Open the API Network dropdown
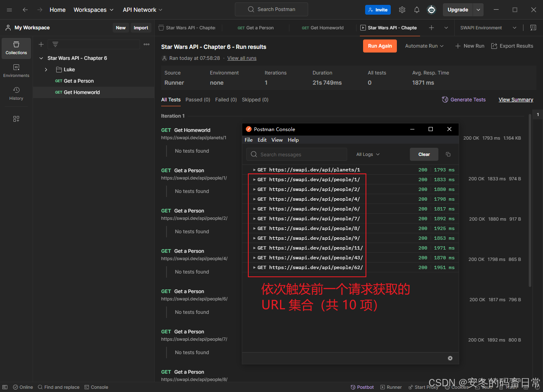The height and width of the screenshot is (392, 543). (x=142, y=10)
